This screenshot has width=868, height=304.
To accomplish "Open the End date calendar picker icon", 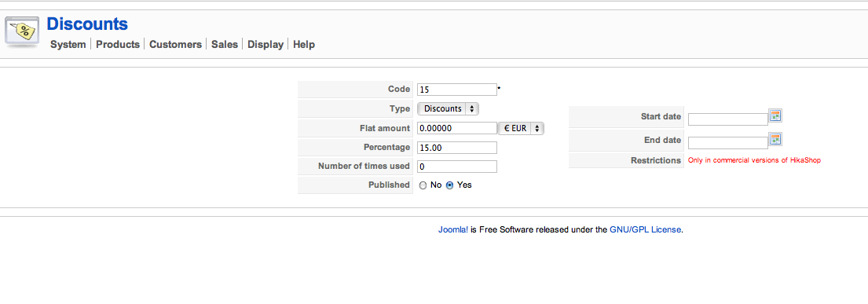I will pyautogui.click(x=775, y=140).
